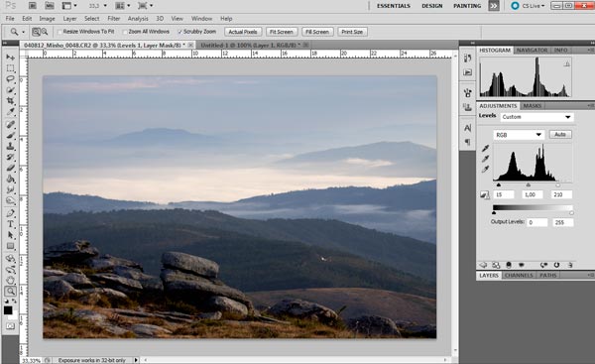Open the Image menu
595x364 pixels.
click(47, 19)
